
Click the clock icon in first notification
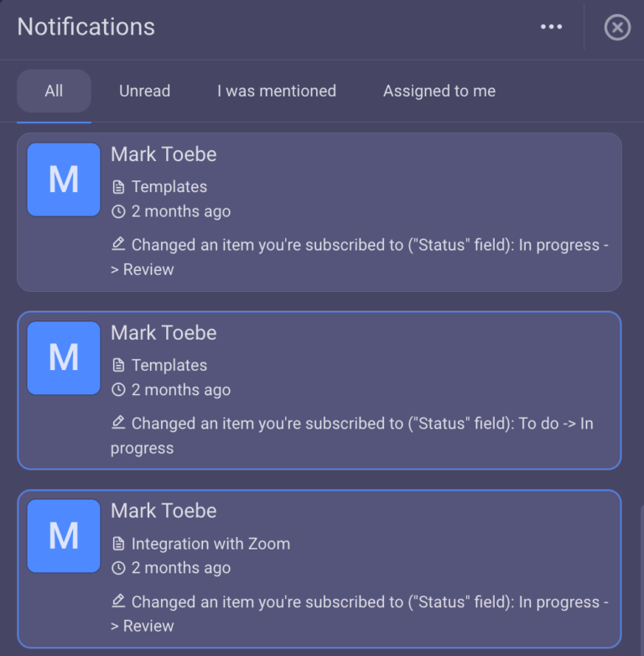coord(118,211)
